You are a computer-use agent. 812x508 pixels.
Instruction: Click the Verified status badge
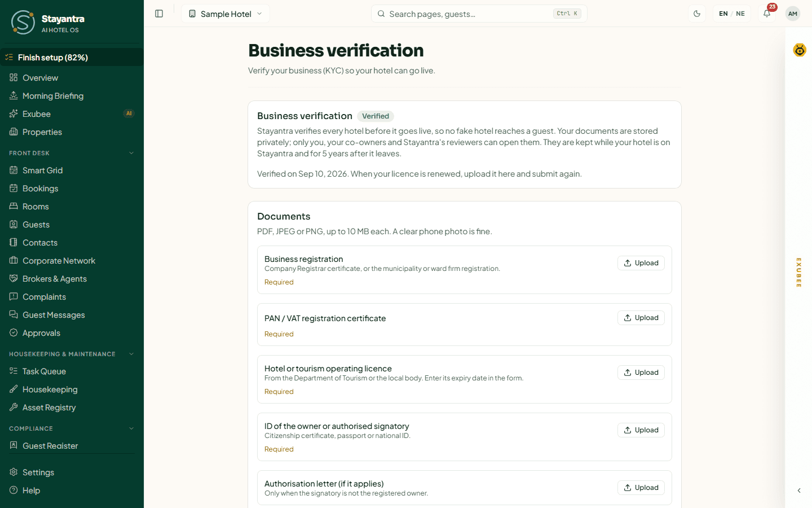[376, 116]
